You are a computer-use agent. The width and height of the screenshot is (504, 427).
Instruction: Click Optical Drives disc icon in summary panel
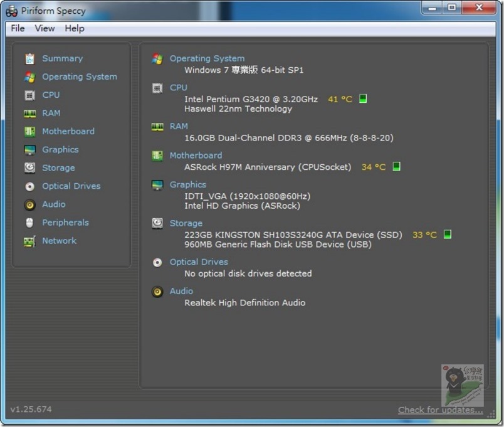(157, 263)
